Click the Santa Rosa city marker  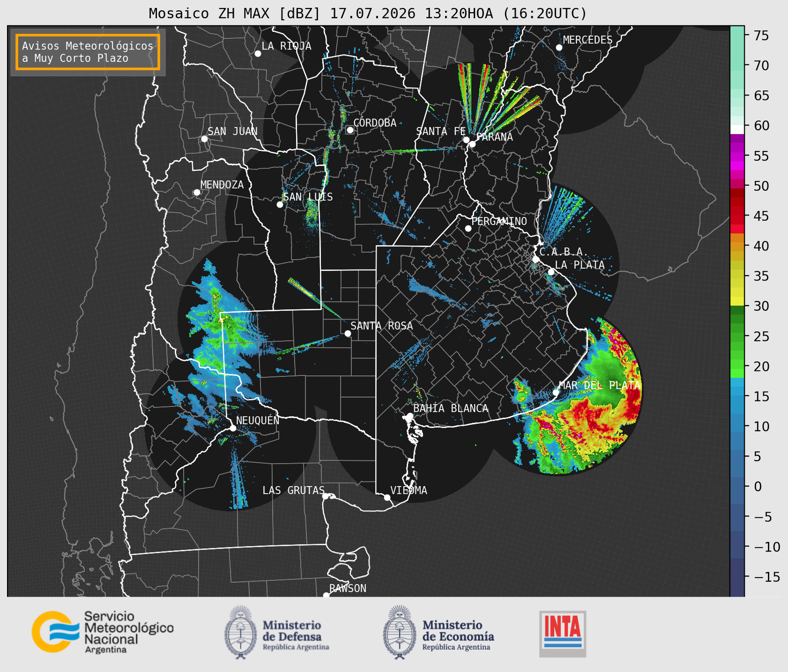348,333
